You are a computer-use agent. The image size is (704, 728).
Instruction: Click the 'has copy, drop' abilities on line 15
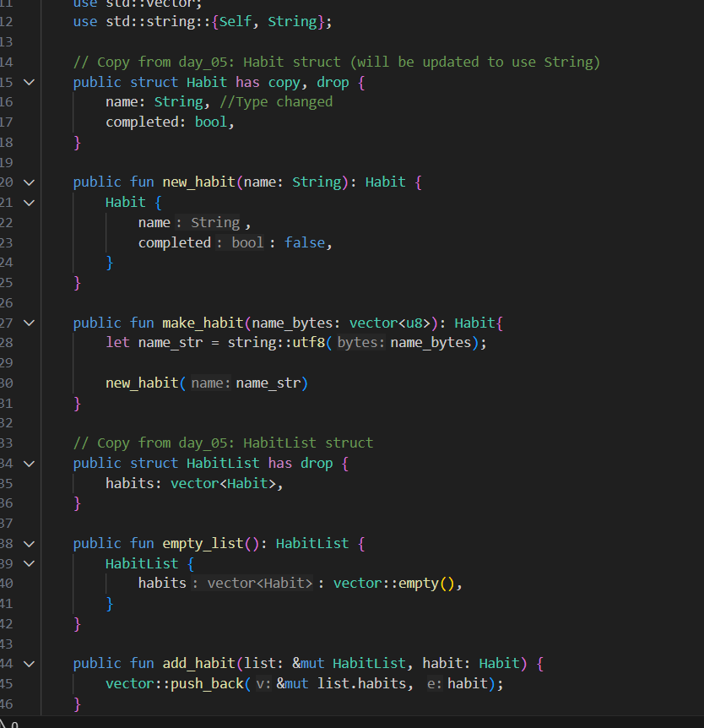click(x=292, y=83)
